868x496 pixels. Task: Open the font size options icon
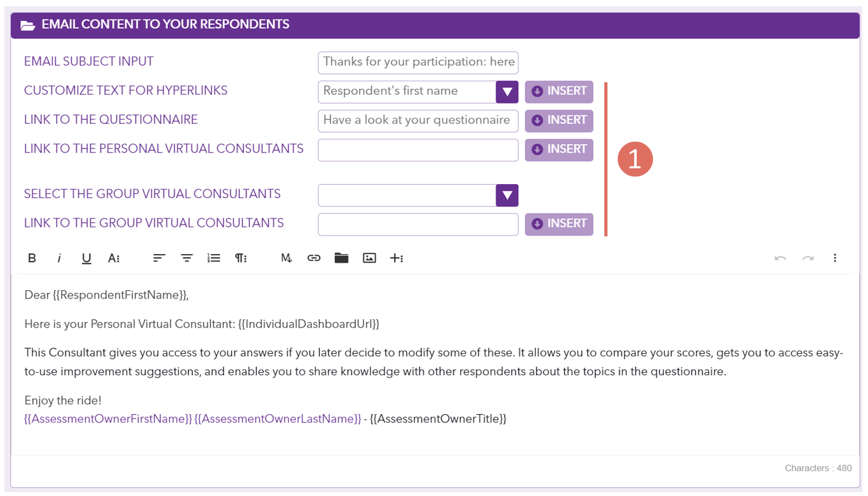[114, 258]
